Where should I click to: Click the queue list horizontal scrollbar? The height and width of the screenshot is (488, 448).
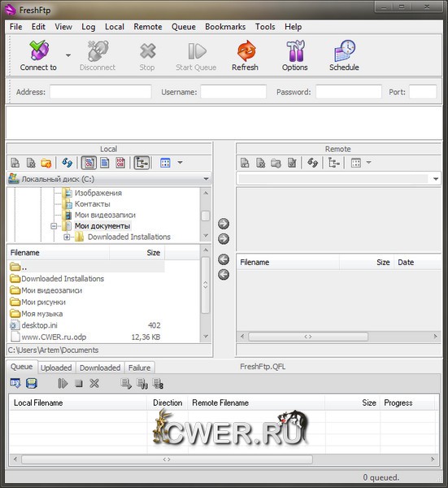(167, 460)
